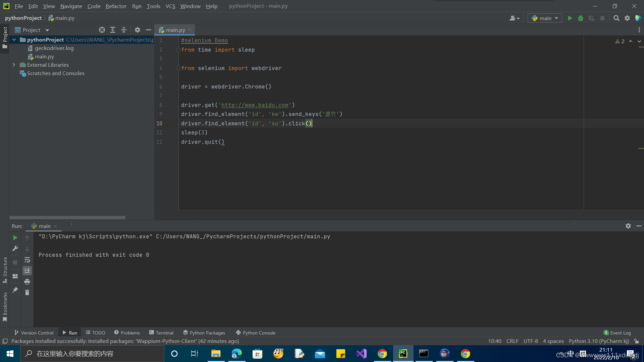Open the Refactor menu
The height and width of the screenshot is (362, 644).
coord(116,6)
